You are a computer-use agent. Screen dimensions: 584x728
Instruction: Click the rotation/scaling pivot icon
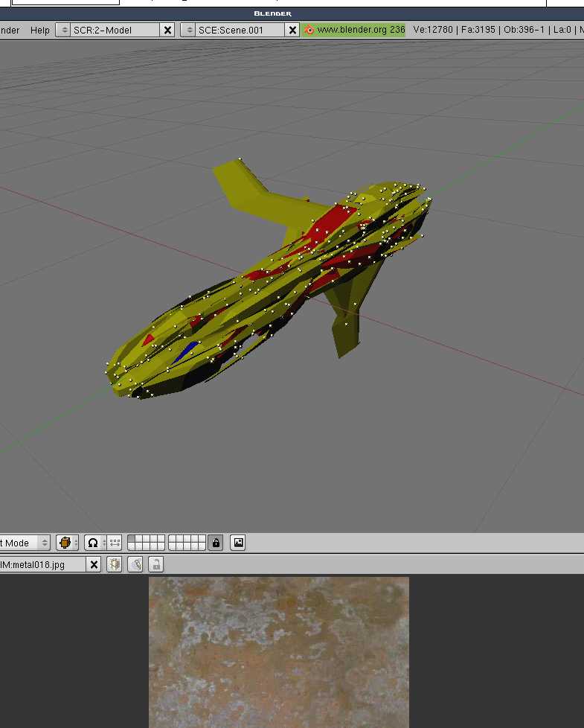[x=93, y=543]
